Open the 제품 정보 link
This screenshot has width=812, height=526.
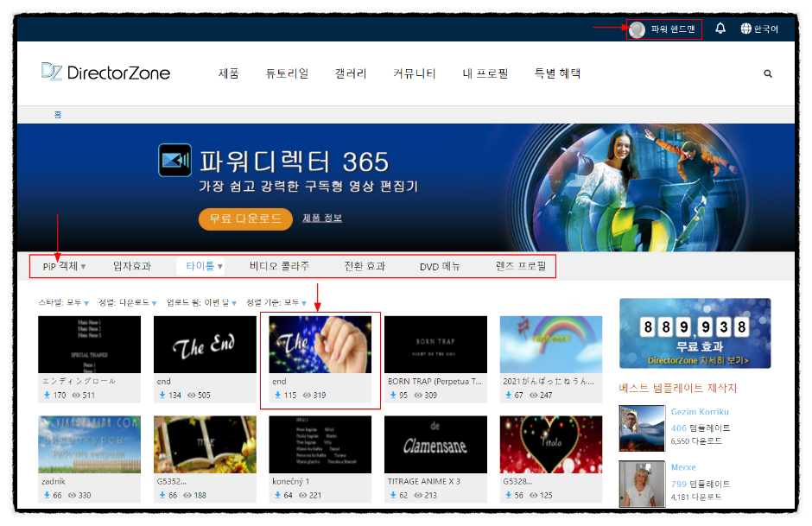pos(322,218)
